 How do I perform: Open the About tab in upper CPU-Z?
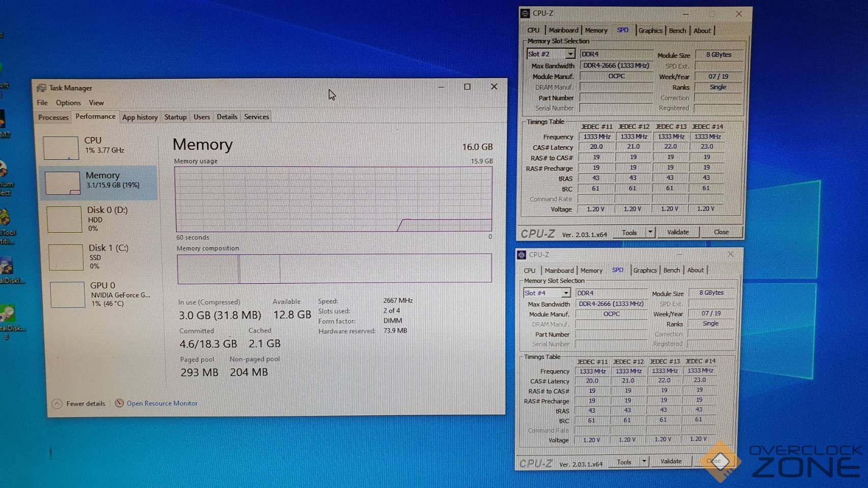pyautogui.click(x=702, y=31)
